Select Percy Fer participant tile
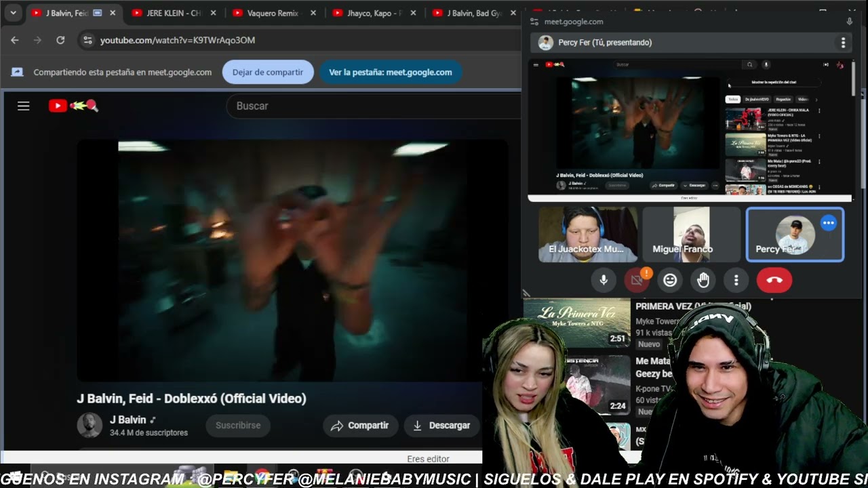The height and width of the screenshot is (488, 868). (x=795, y=235)
